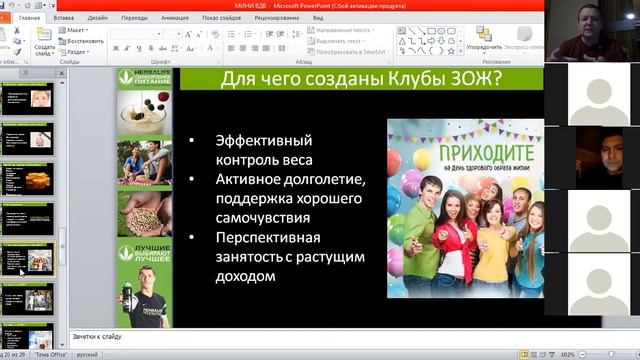The height and width of the screenshot is (360, 640).
Task: Increase font size with large A icon
Action: [x=188, y=35]
